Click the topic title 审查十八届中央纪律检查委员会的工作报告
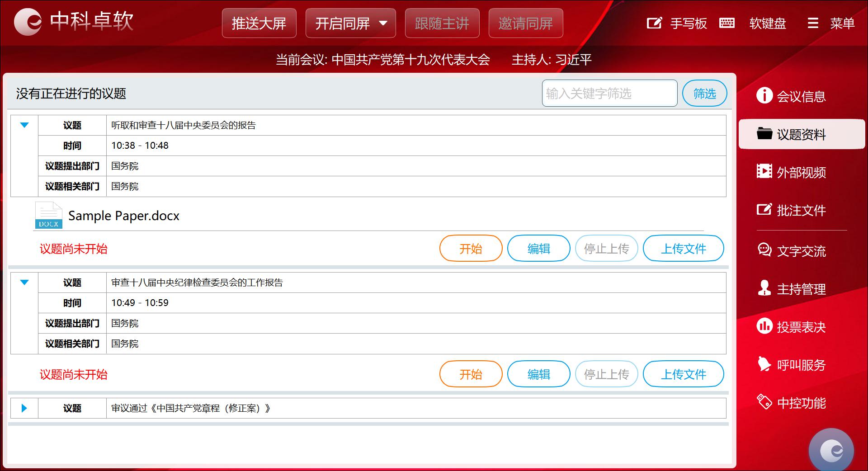868x471 pixels. pos(197,283)
